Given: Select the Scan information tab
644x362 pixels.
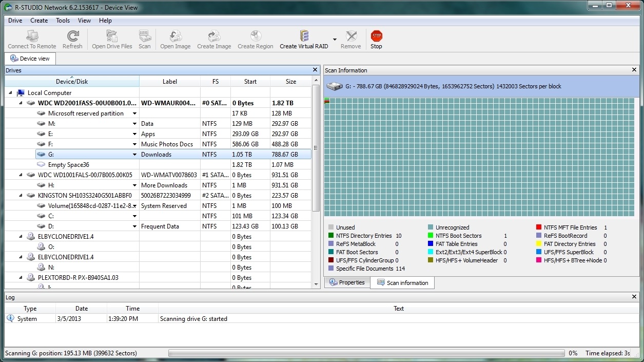Looking at the screenshot, I should [x=402, y=282].
